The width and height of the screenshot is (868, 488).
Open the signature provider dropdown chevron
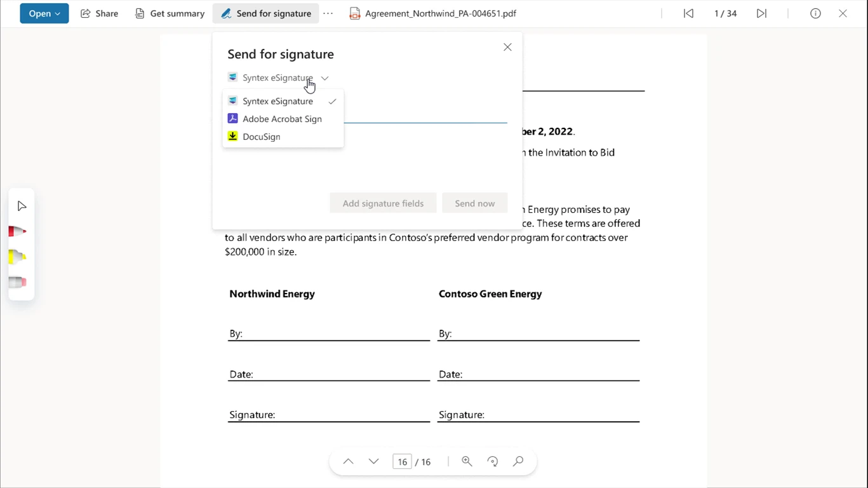[x=324, y=78]
